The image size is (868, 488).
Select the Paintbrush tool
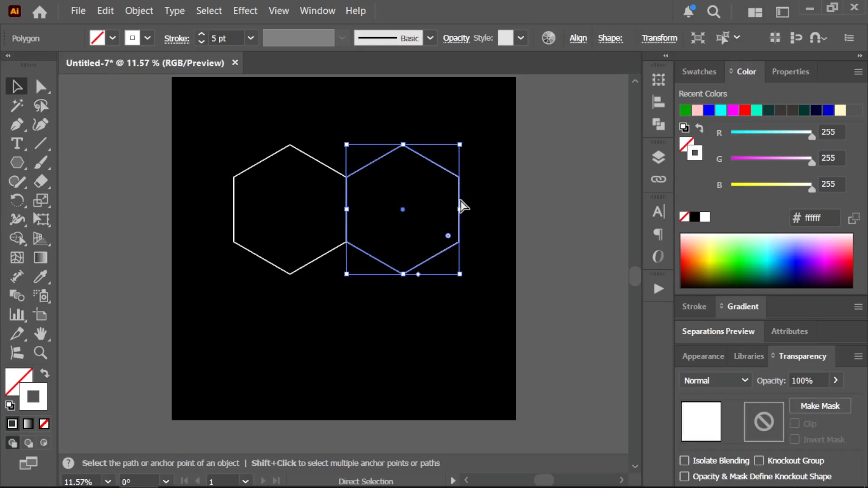pyautogui.click(x=41, y=163)
